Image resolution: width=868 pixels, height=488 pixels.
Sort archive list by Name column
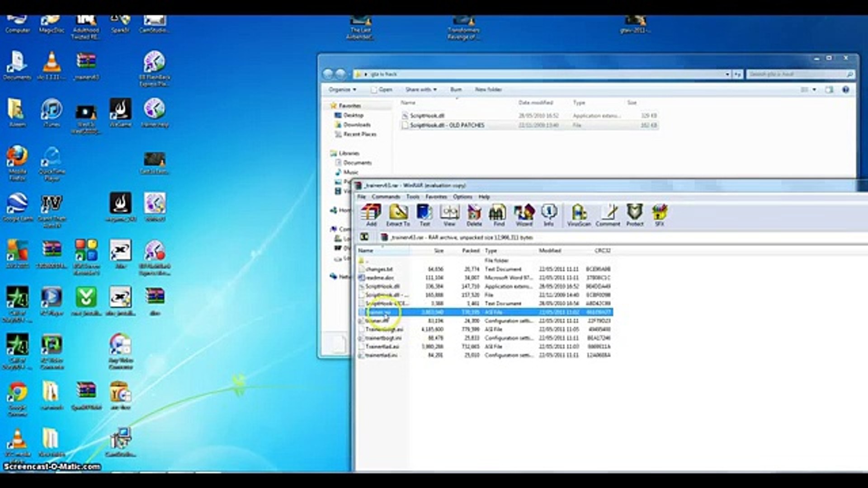coord(383,250)
